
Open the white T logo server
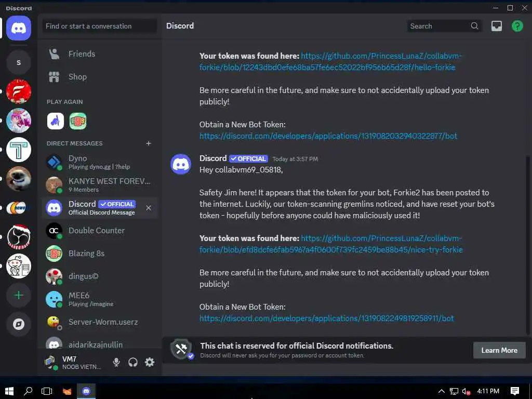[x=19, y=150]
